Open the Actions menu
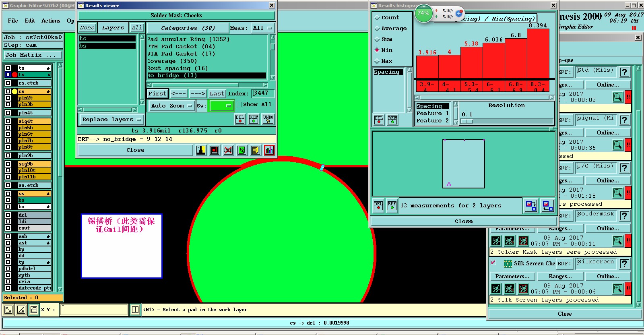The image size is (644, 335). coord(51,21)
